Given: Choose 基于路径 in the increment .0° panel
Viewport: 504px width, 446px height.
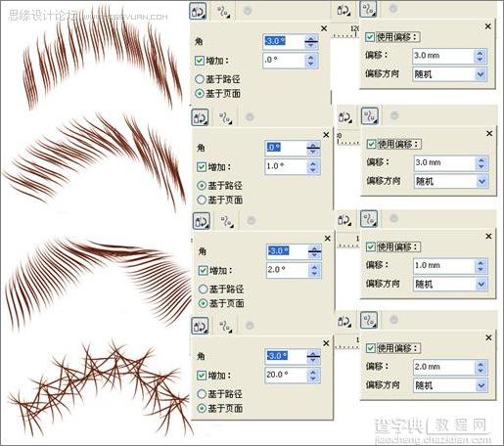Looking at the screenshot, I should point(200,79).
